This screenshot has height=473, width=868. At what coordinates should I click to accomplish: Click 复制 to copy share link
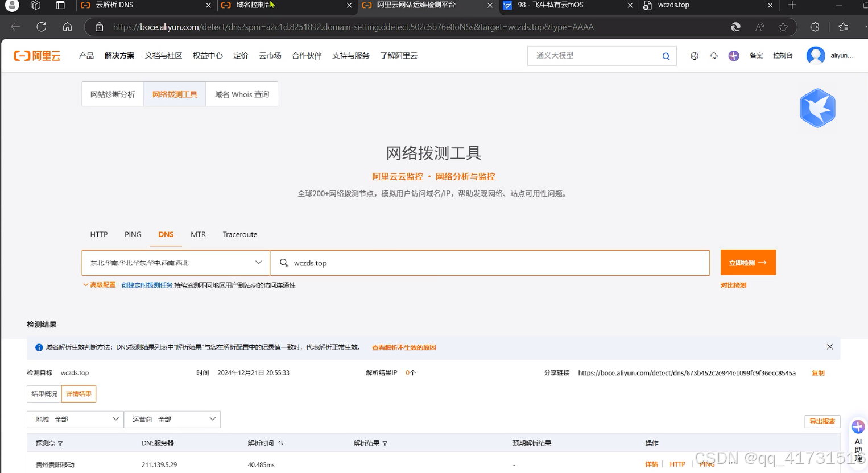pos(818,373)
